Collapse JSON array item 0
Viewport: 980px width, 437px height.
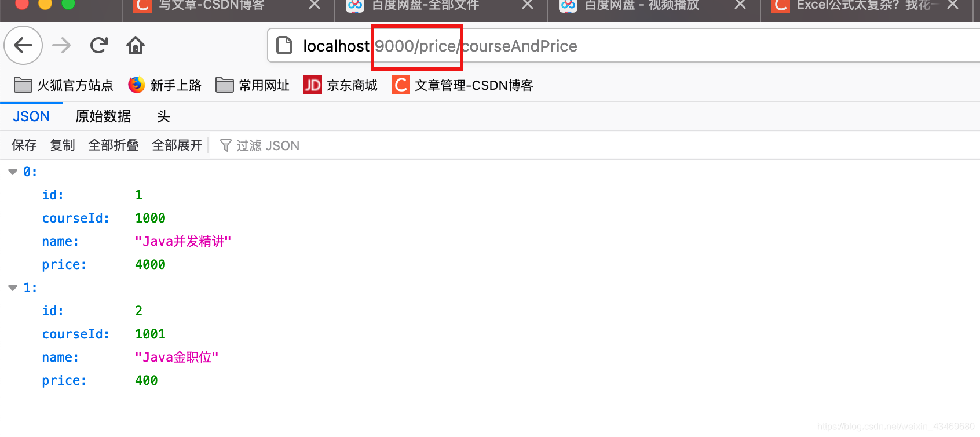[13, 172]
